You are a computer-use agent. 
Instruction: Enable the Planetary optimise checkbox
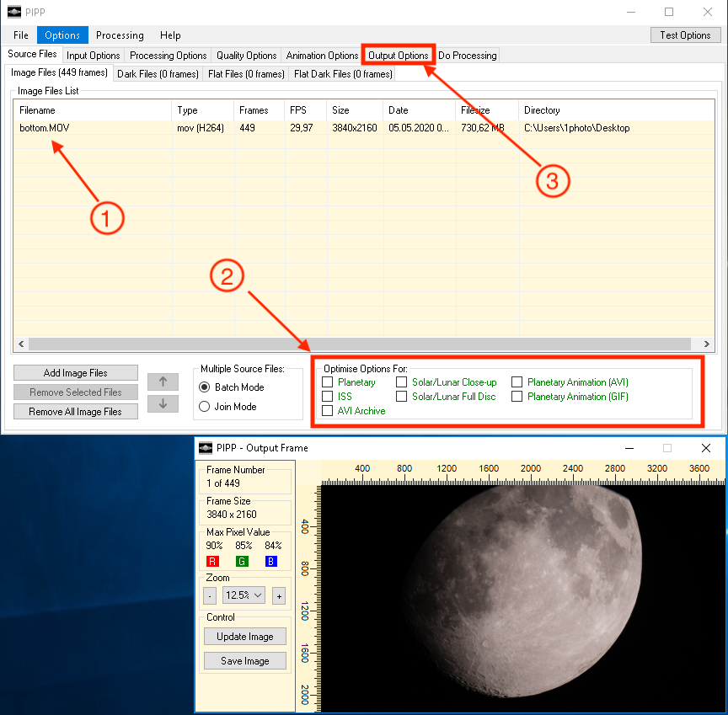[328, 382]
